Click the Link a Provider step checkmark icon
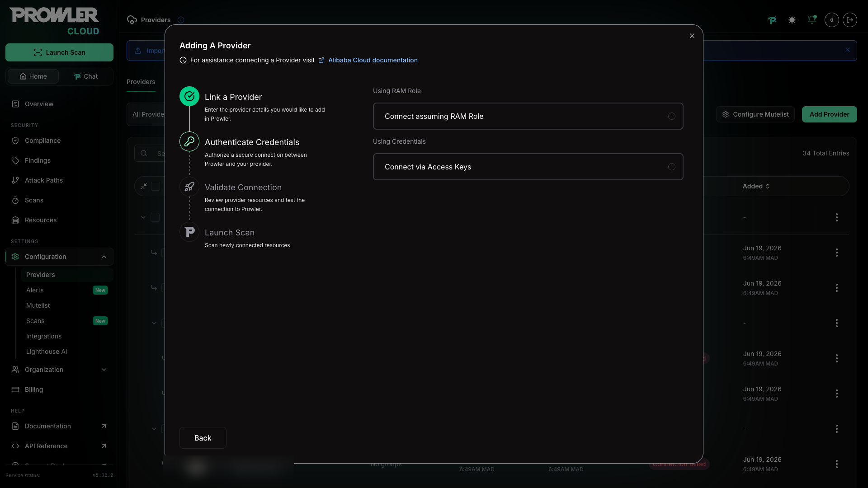Image resolution: width=868 pixels, height=488 pixels. [189, 96]
